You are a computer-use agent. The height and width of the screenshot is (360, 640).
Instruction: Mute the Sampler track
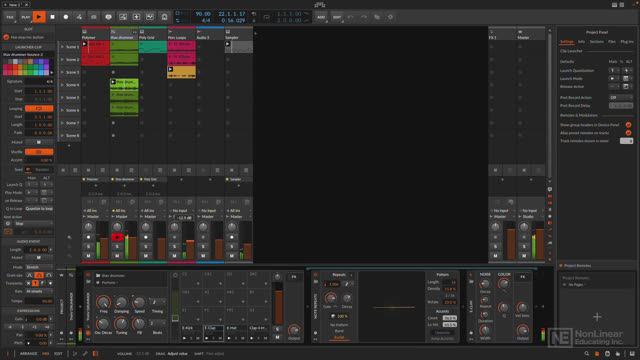[232, 256]
